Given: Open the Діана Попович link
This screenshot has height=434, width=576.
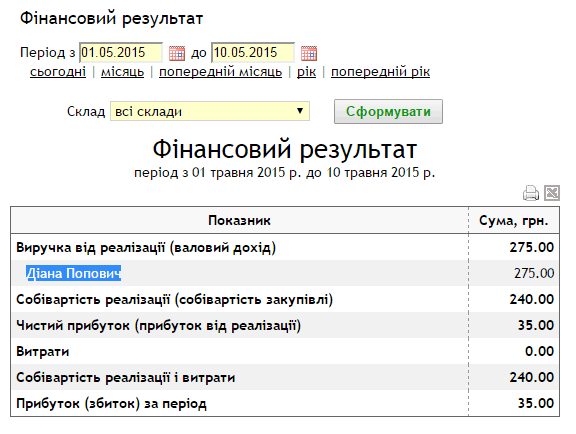Looking at the screenshot, I should [x=73, y=273].
